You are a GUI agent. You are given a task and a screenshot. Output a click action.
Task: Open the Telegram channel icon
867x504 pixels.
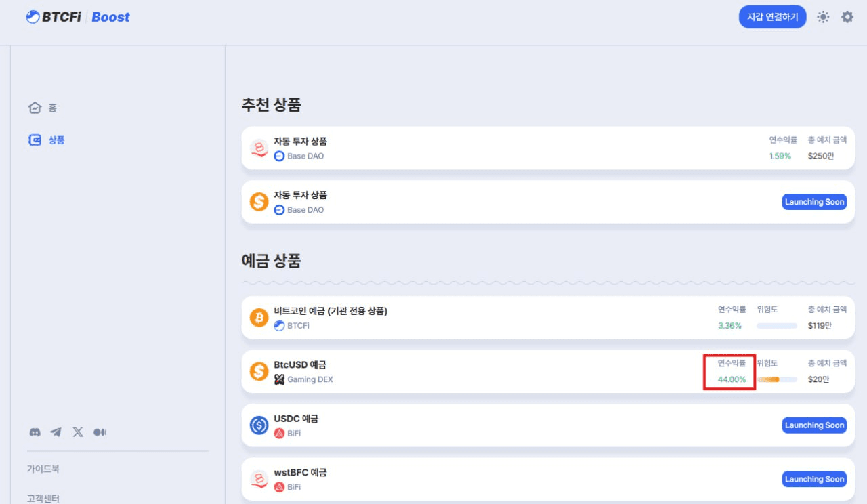tap(56, 432)
